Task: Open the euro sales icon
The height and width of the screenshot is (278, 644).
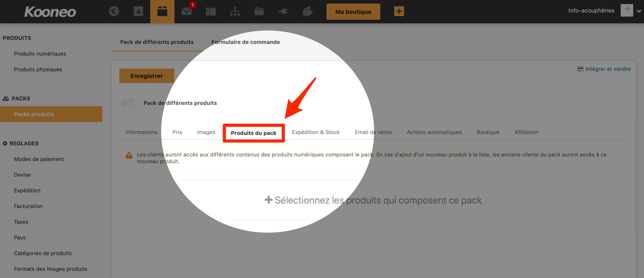Action: pyautogui.click(x=114, y=11)
